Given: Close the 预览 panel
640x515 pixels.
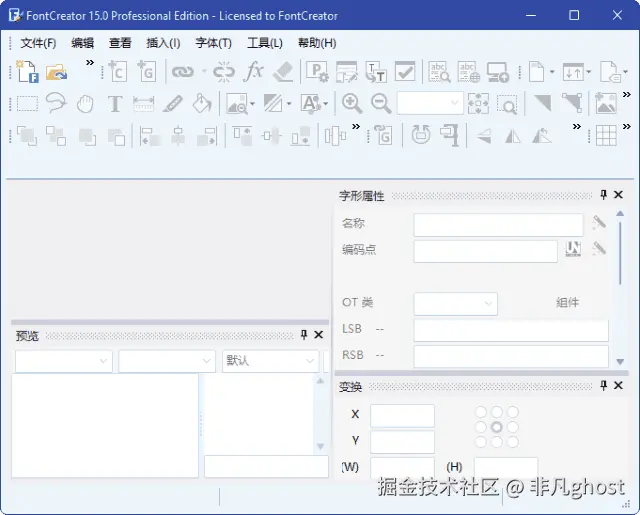Looking at the screenshot, I should (x=318, y=335).
